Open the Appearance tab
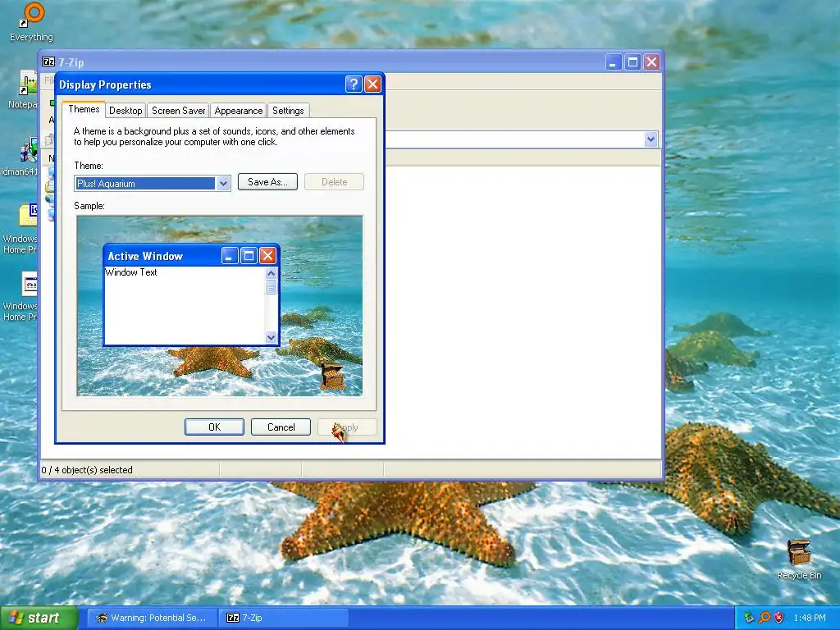 tap(239, 111)
